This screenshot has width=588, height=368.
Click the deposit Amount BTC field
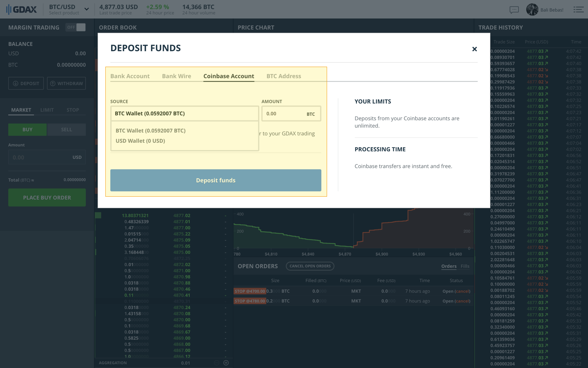coord(291,114)
